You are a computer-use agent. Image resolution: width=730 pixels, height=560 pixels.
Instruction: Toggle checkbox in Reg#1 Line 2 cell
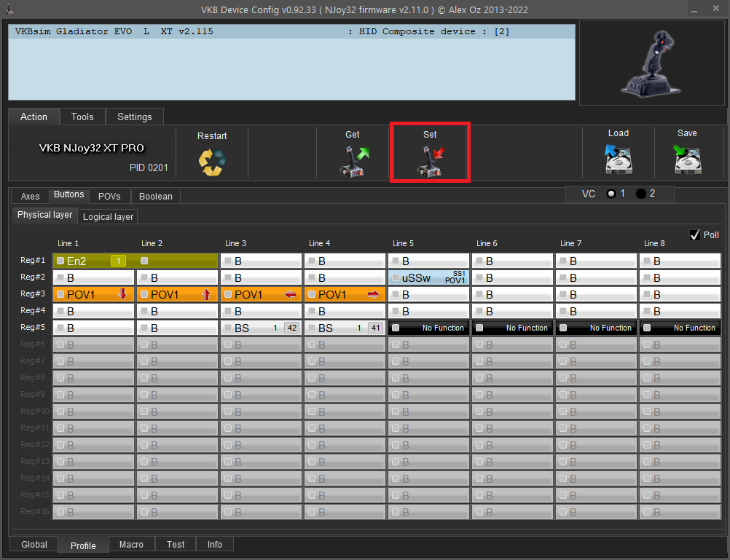click(x=144, y=261)
